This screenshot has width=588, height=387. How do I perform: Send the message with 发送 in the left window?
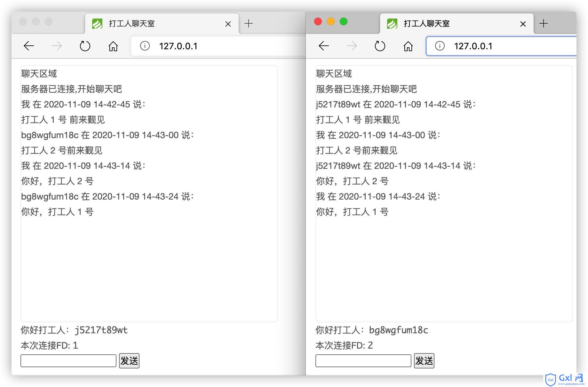point(129,361)
